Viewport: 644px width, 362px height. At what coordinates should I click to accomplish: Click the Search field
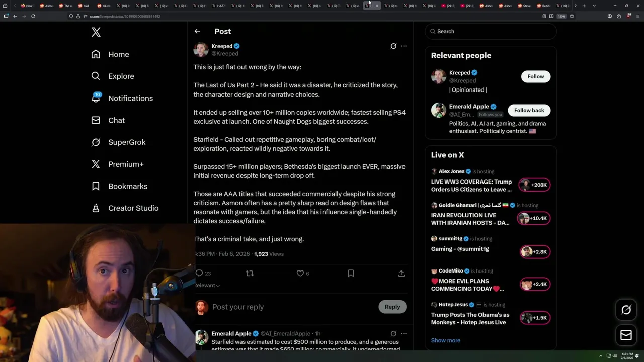pos(491,31)
